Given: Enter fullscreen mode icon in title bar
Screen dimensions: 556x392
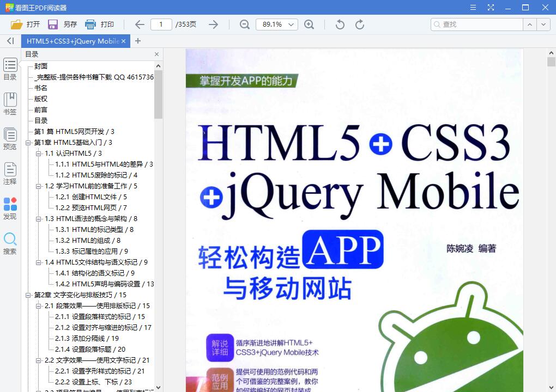Looking at the screenshot, I should pos(491,8).
